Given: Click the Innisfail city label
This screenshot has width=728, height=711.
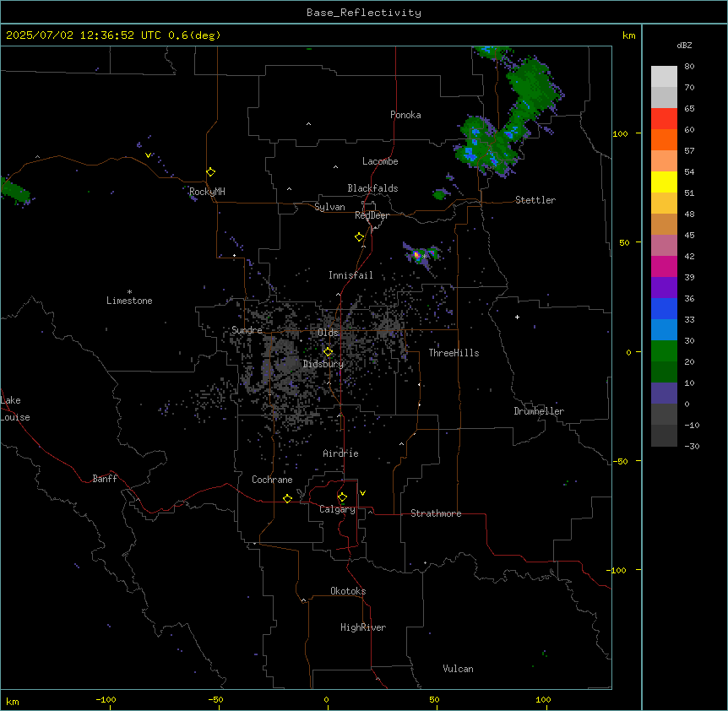Looking at the screenshot, I should pyautogui.click(x=350, y=275).
